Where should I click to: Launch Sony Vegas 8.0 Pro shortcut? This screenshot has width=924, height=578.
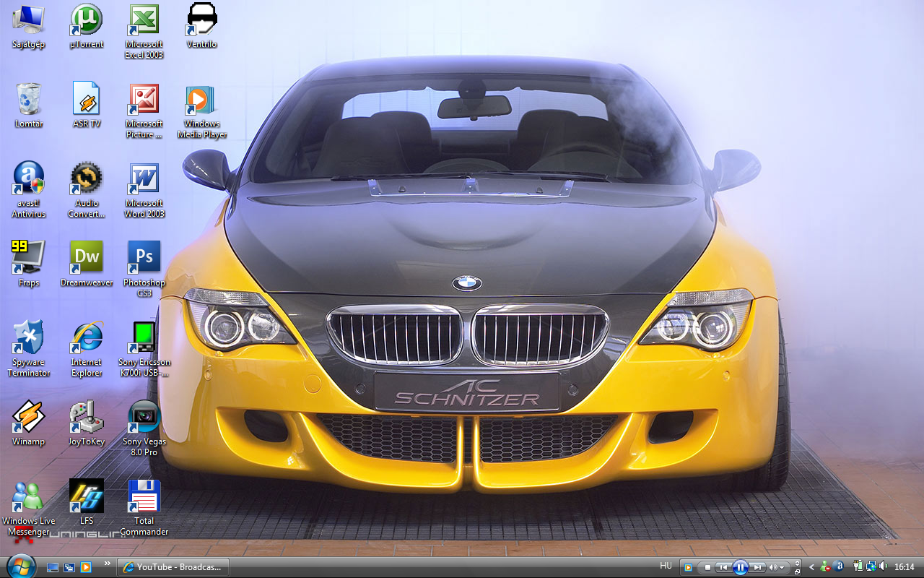pos(144,429)
